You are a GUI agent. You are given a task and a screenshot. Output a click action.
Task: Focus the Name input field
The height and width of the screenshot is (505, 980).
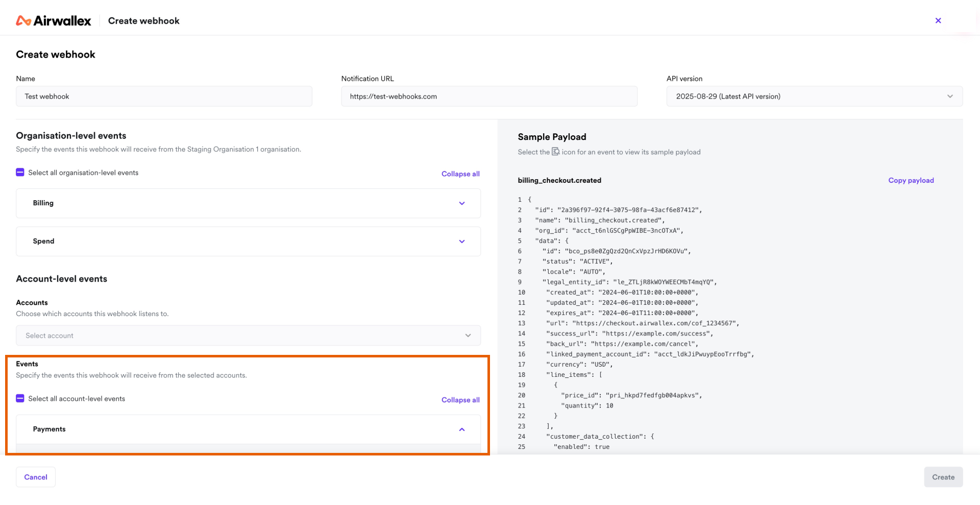pyautogui.click(x=164, y=97)
